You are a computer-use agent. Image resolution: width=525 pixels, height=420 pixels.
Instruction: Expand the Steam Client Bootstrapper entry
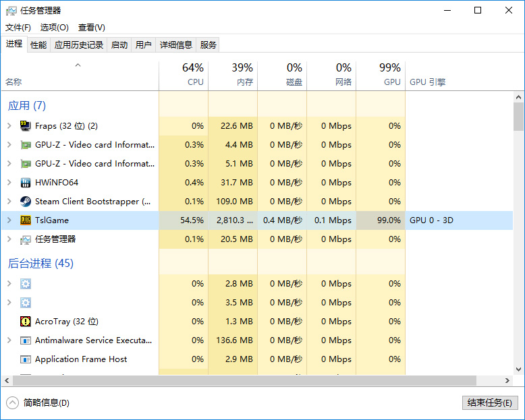pyautogui.click(x=9, y=202)
